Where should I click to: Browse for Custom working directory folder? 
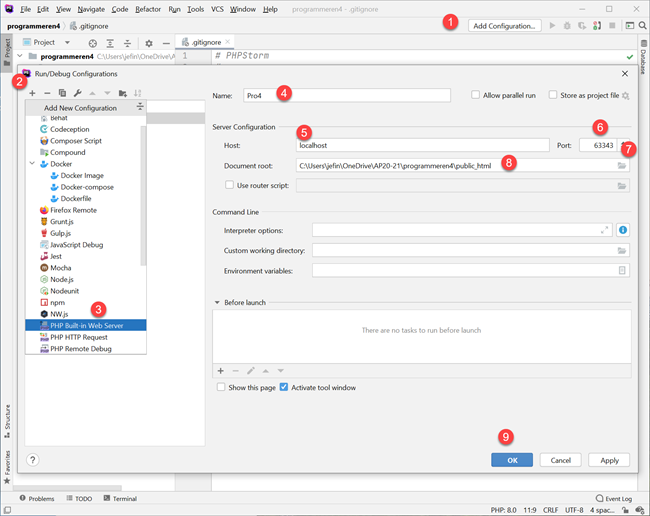coord(621,250)
